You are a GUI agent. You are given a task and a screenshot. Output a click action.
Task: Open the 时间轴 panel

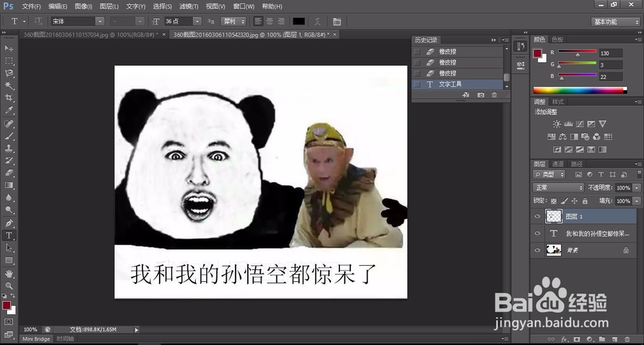click(65, 339)
